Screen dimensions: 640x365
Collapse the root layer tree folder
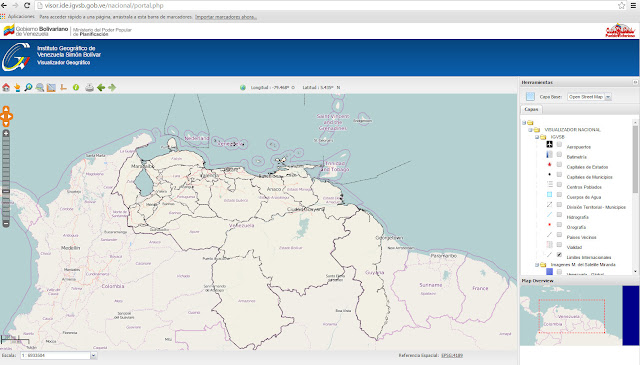524,122
